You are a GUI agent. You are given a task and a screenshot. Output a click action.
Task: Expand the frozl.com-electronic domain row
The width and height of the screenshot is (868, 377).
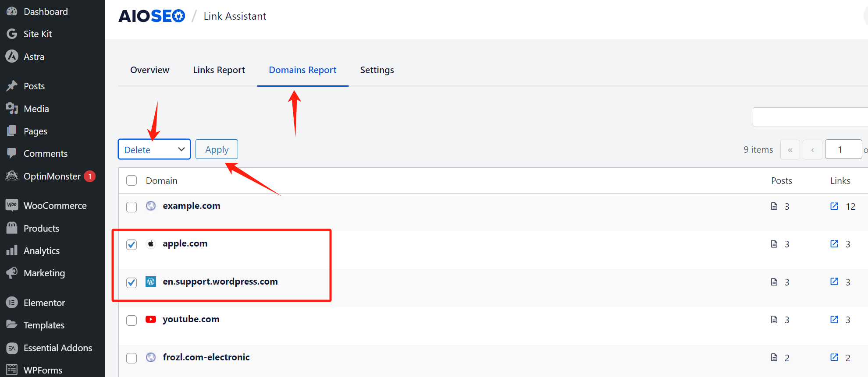[x=206, y=357]
